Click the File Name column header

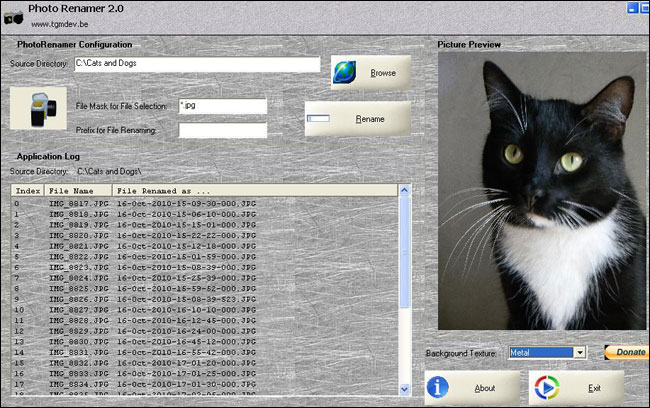point(70,190)
